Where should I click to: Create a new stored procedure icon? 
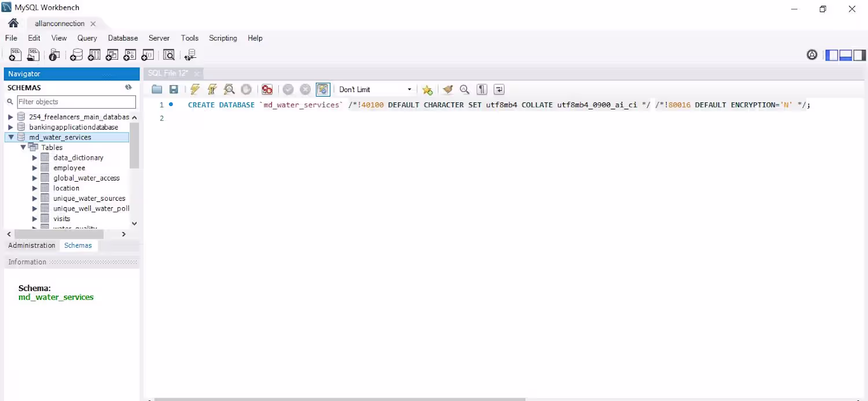[x=130, y=55]
